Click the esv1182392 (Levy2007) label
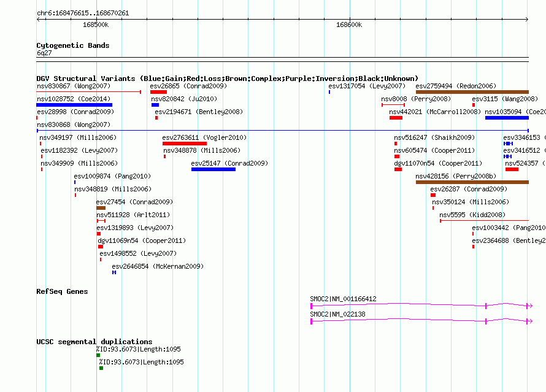This screenshot has width=546, height=392. click(x=79, y=150)
